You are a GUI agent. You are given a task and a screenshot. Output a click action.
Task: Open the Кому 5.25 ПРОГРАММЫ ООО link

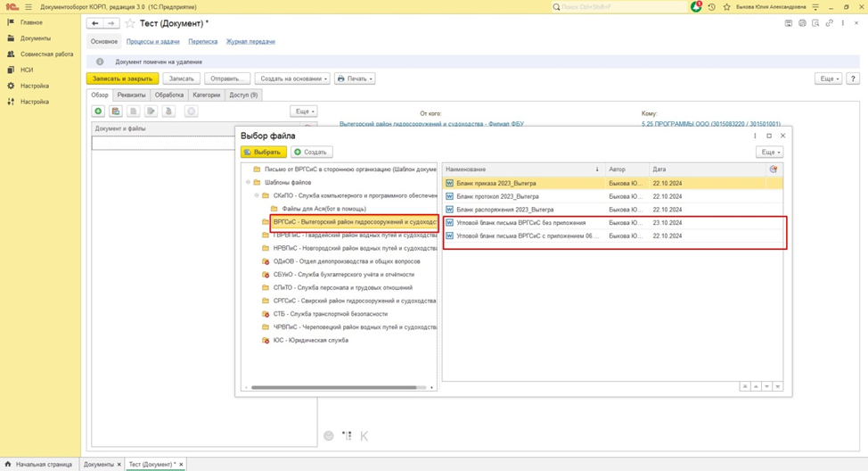pyautogui.click(x=711, y=124)
